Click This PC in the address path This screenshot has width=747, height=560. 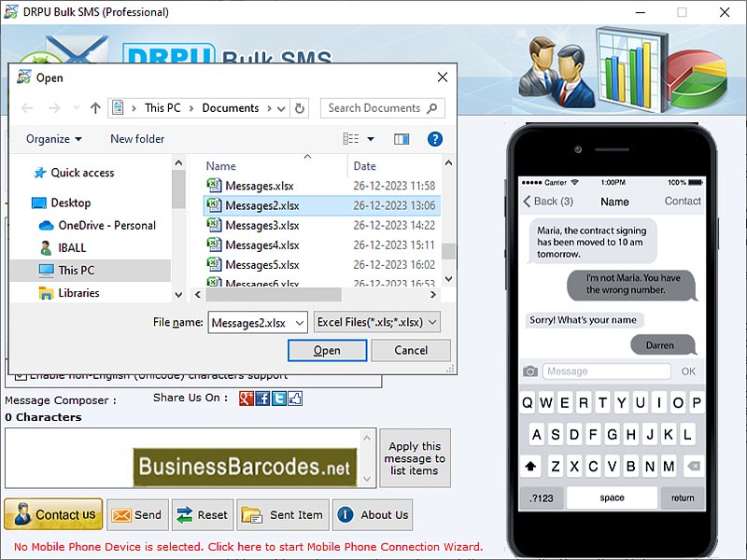pos(162,108)
